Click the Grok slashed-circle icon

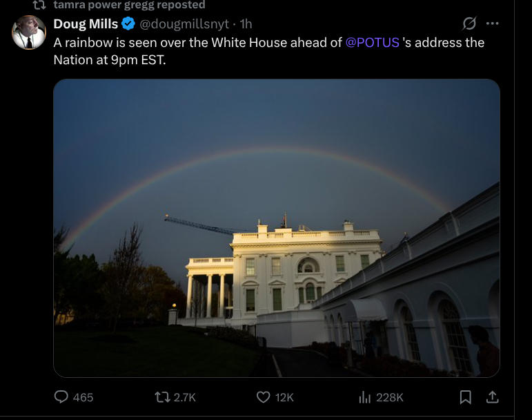tap(469, 24)
